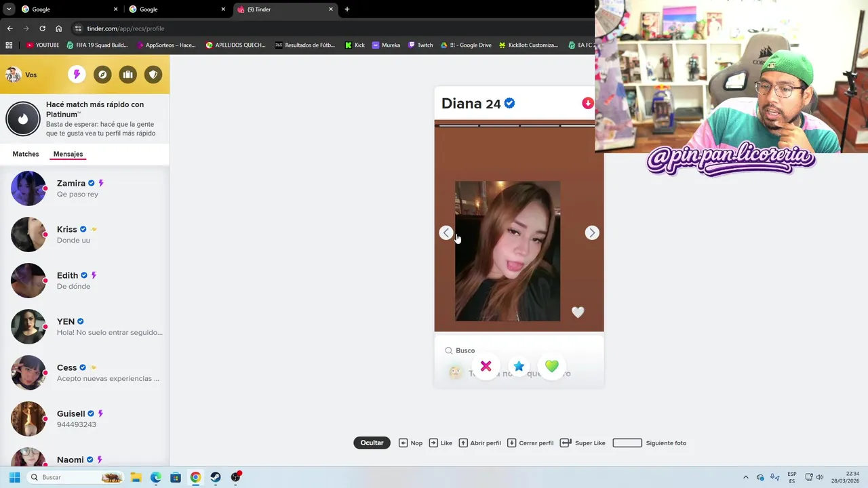Open a new browser tab

(x=347, y=9)
